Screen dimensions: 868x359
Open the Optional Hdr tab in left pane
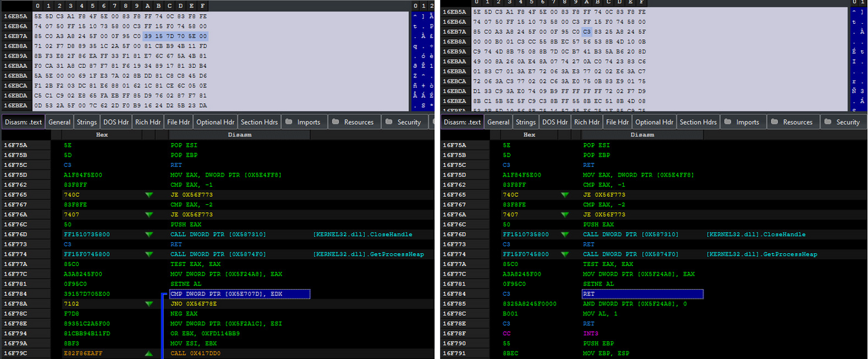214,122
